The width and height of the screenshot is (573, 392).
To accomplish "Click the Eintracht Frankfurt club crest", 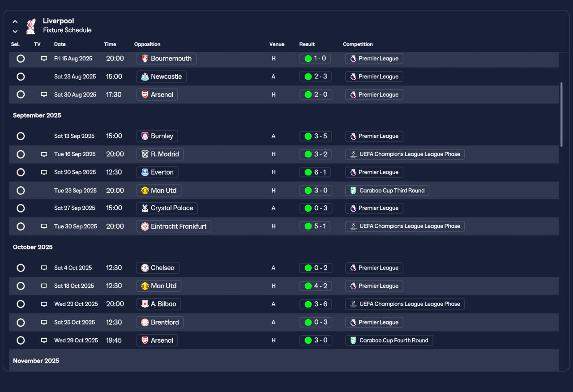I will (145, 226).
